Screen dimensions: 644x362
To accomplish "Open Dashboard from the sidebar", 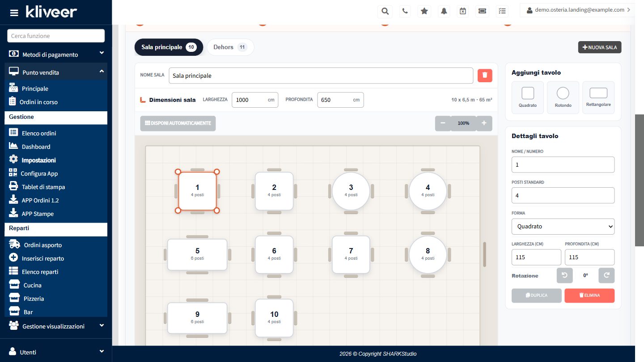I will tap(36, 147).
